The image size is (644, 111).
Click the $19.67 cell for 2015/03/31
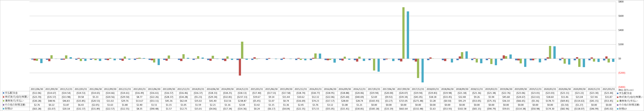257,97
